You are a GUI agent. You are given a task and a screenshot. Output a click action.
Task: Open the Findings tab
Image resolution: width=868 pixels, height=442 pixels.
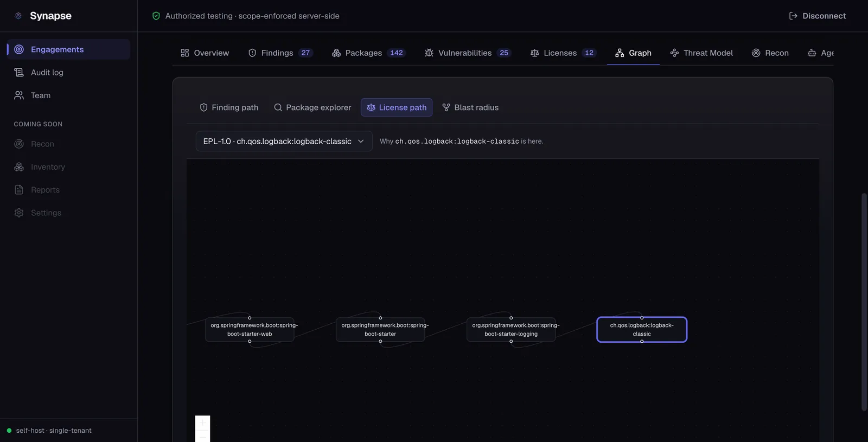click(280, 53)
